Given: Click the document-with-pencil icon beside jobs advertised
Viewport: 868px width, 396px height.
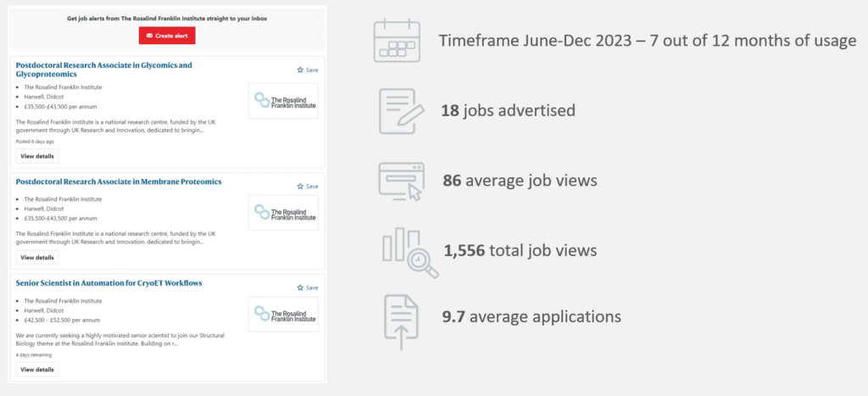Looking at the screenshot, I should [x=401, y=111].
